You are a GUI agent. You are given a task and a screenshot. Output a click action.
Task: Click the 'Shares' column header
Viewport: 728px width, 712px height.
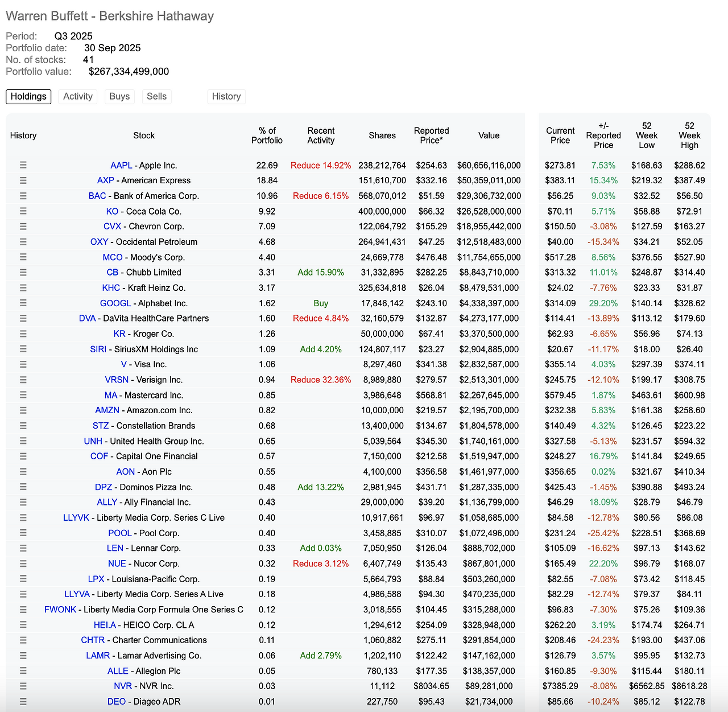(382, 135)
